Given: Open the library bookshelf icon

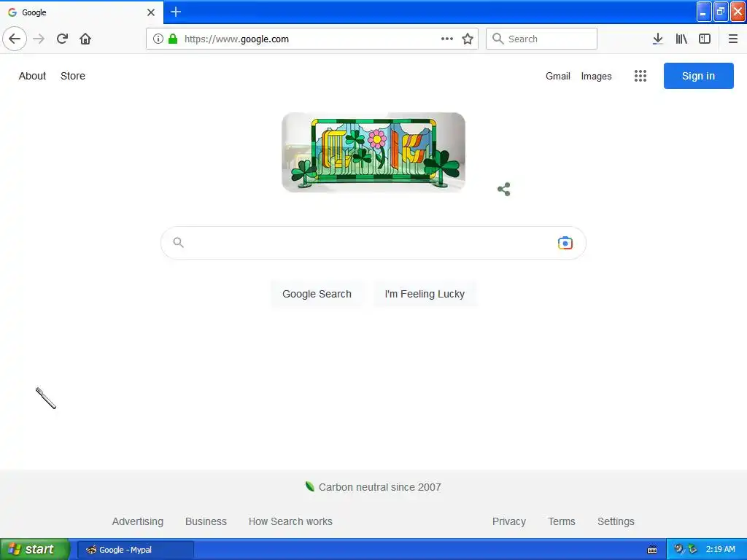Looking at the screenshot, I should [x=681, y=39].
